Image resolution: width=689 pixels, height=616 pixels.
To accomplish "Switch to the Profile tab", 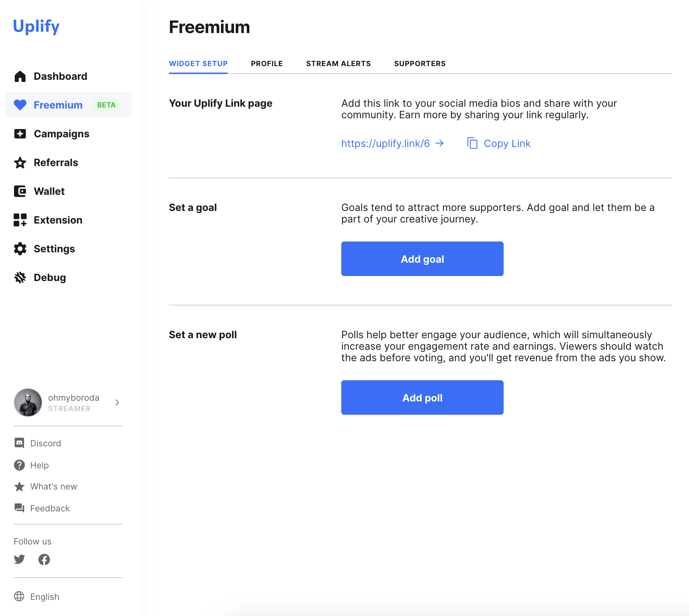I will tap(267, 64).
